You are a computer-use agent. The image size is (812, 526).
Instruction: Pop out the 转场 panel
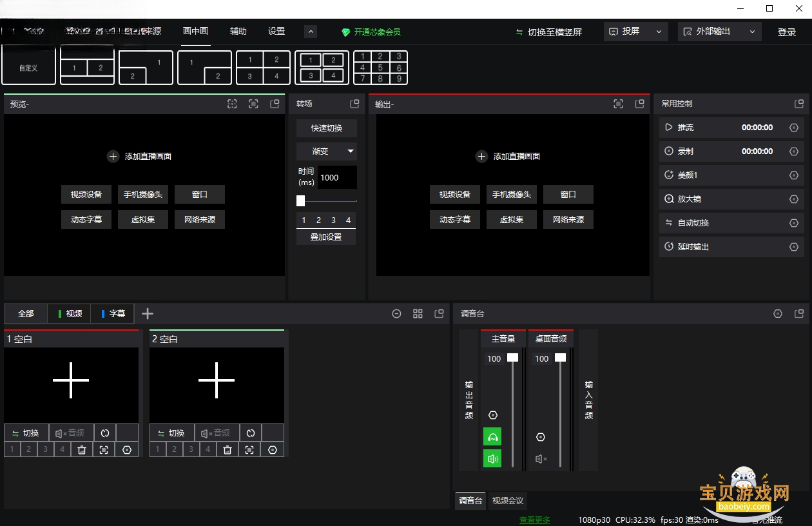[x=354, y=104]
